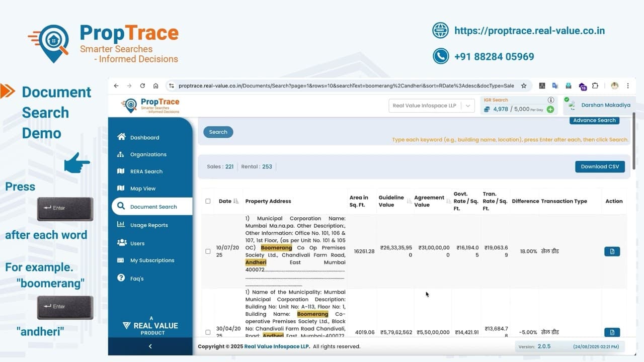
Task: Click difference value -5.00%
Action: pyautogui.click(x=528, y=332)
